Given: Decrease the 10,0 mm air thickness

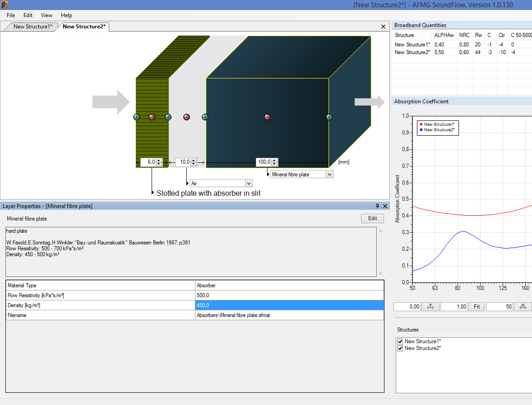Looking at the screenshot, I should [x=194, y=164].
